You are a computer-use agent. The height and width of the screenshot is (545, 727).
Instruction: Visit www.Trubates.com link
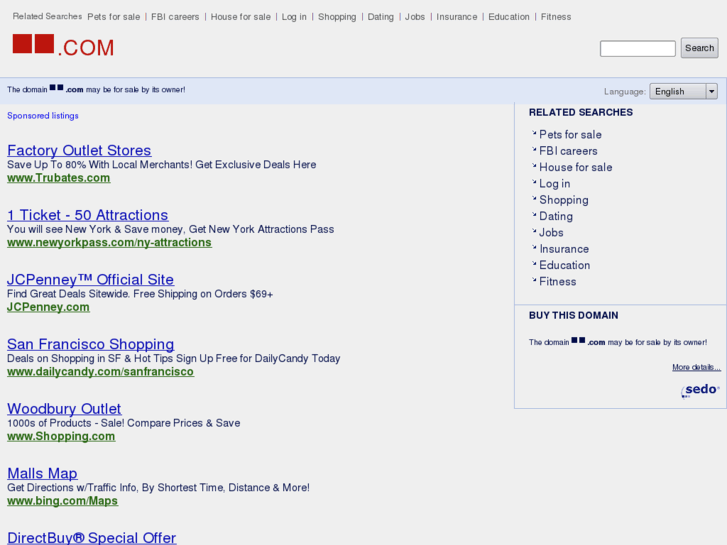pos(58,178)
